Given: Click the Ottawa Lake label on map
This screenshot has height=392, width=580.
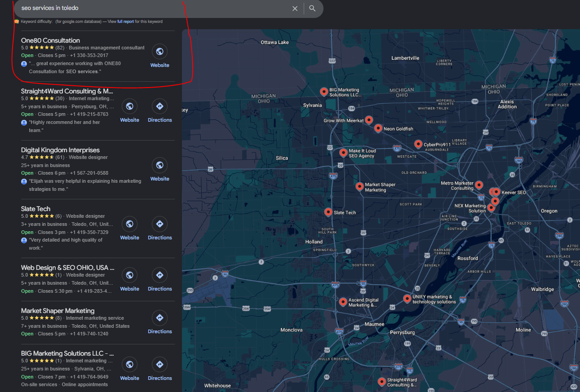Looking at the screenshot, I should pyautogui.click(x=275, y=42).
